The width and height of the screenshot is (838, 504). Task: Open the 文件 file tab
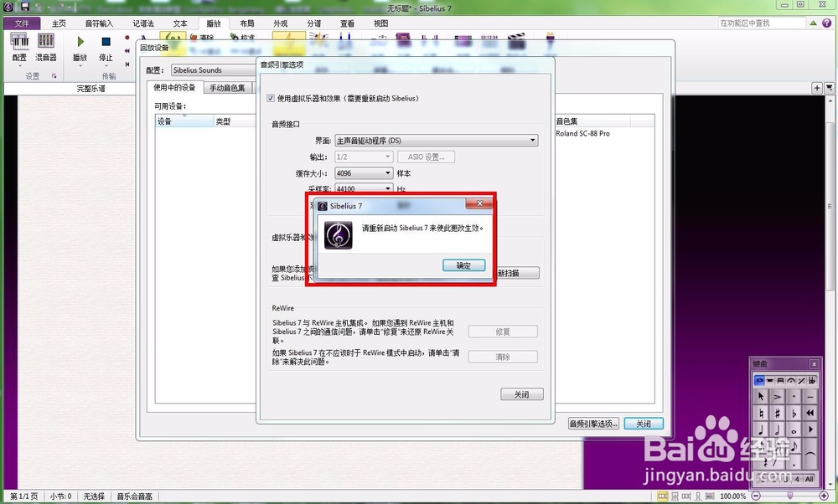tap(22, 23)
